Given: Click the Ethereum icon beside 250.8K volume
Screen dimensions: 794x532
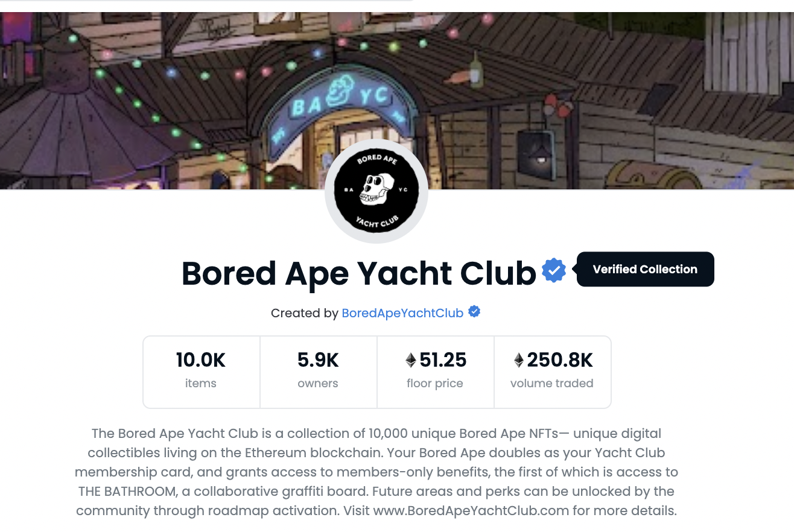Looking at the screenshot, I should click(518, 361).
